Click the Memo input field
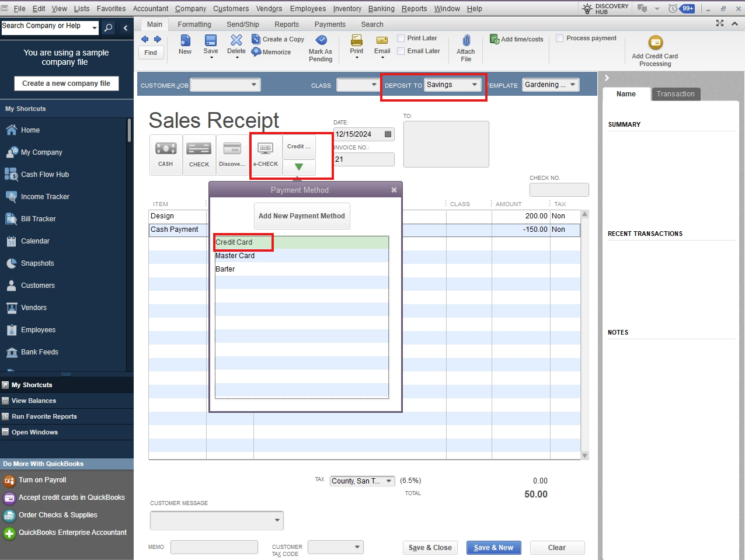 point(214,547)
